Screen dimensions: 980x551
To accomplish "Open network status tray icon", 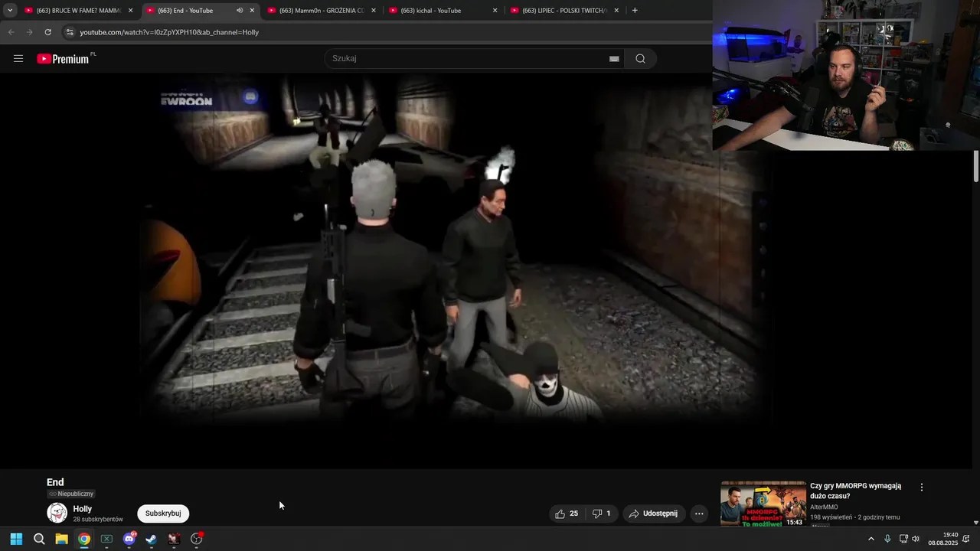I will point(903,539).
